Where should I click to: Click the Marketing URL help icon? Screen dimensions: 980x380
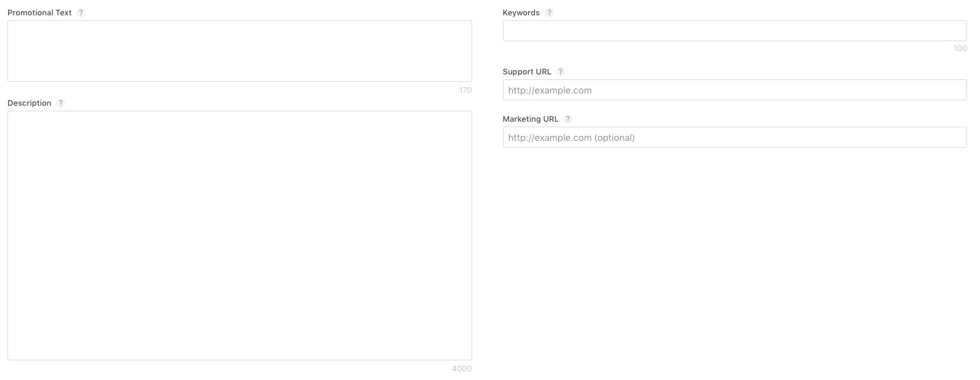tap(568, 119)
